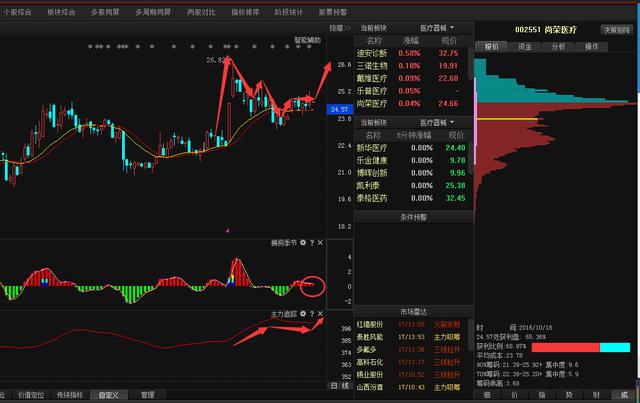Click help question mark on 主力追踪 panel
The width and height of the screenshot is (640, 403).
(x=311, y=314)
